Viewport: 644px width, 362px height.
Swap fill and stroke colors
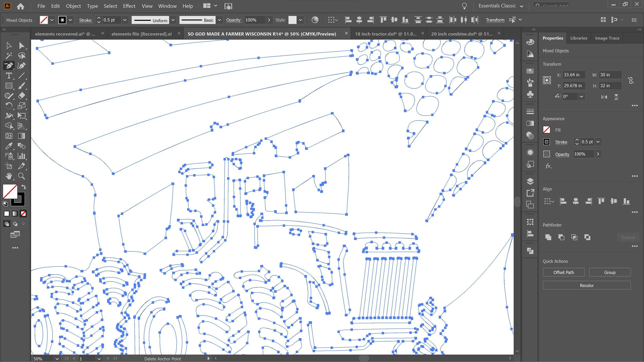click(24, 187)
